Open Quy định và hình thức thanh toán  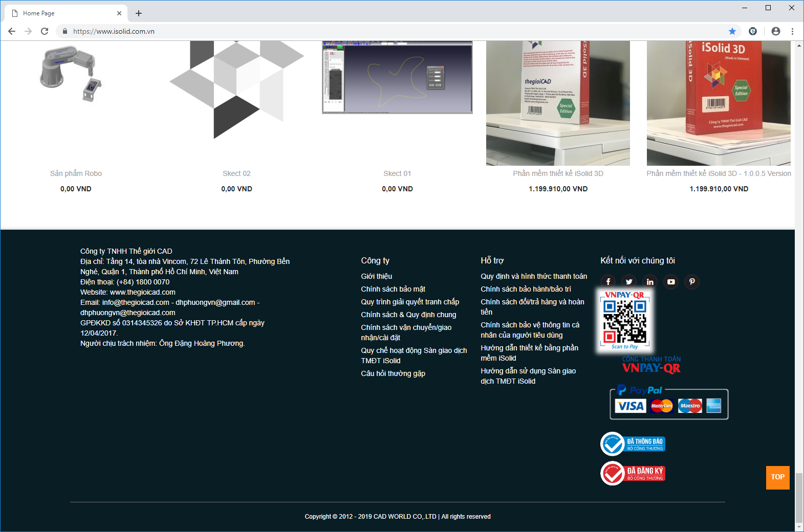click(x=534, y=276)
